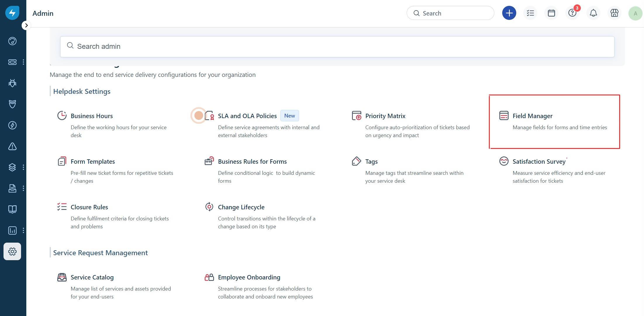The image size is (644, 316).
Task: Open the Problems bug icon in sidebar
Action: coord(12,83)
